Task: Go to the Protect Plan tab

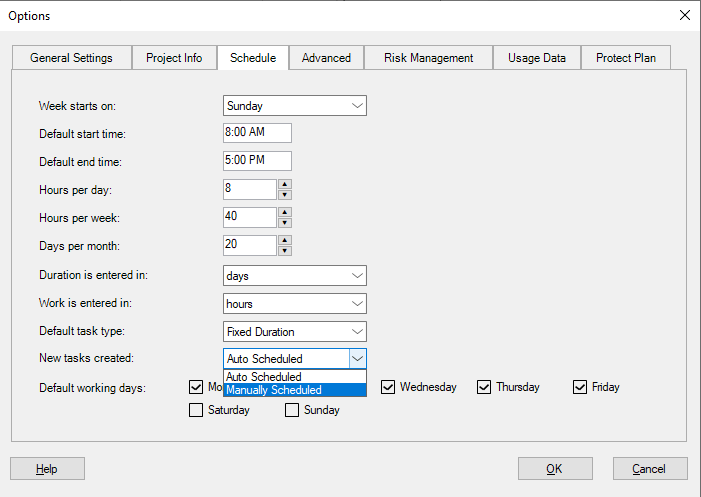Action: coord(625,58)
